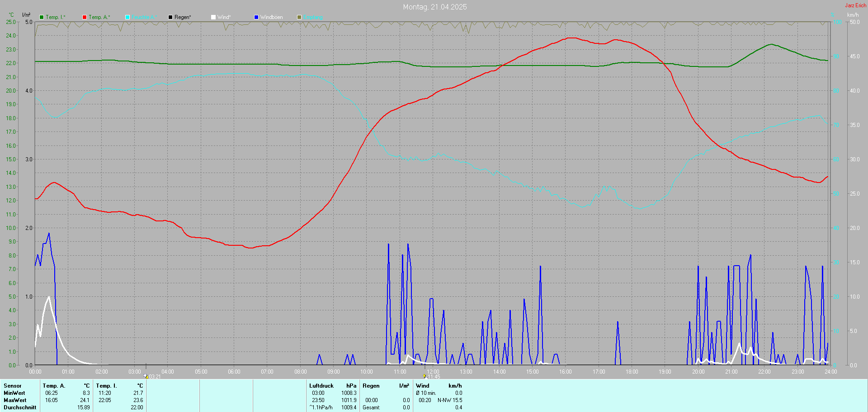Click the olive Empfang legend swatch
868x412 pixels.
tap(299, 17)
